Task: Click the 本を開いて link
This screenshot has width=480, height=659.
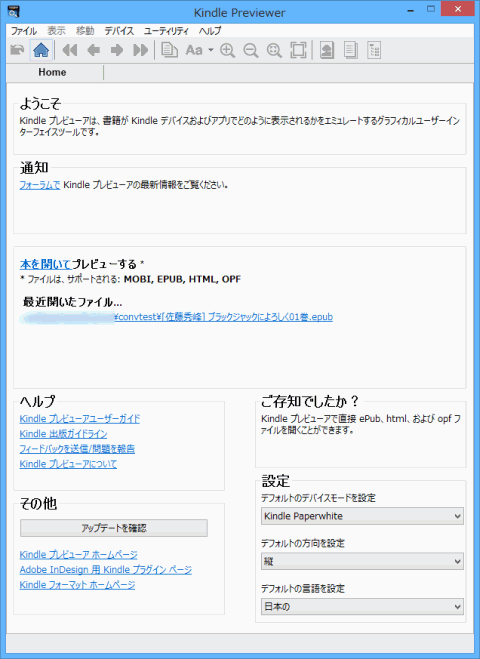Action: coord(45,264)
